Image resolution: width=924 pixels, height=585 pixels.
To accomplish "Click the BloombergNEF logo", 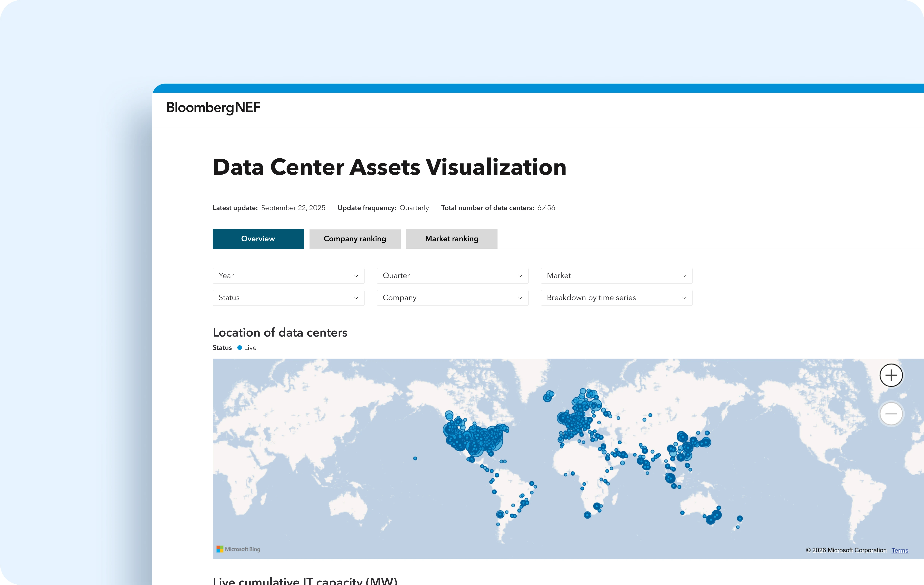I will [x=213, y=108].
